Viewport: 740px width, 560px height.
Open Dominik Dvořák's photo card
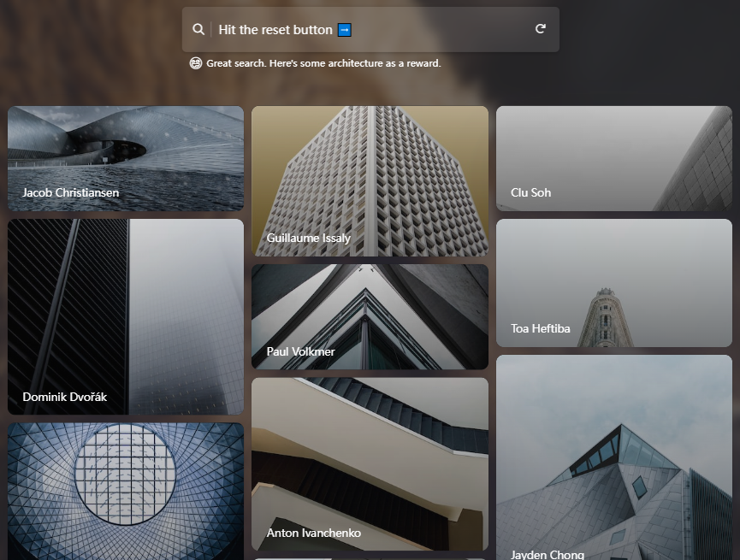click(x=126, y=316)
